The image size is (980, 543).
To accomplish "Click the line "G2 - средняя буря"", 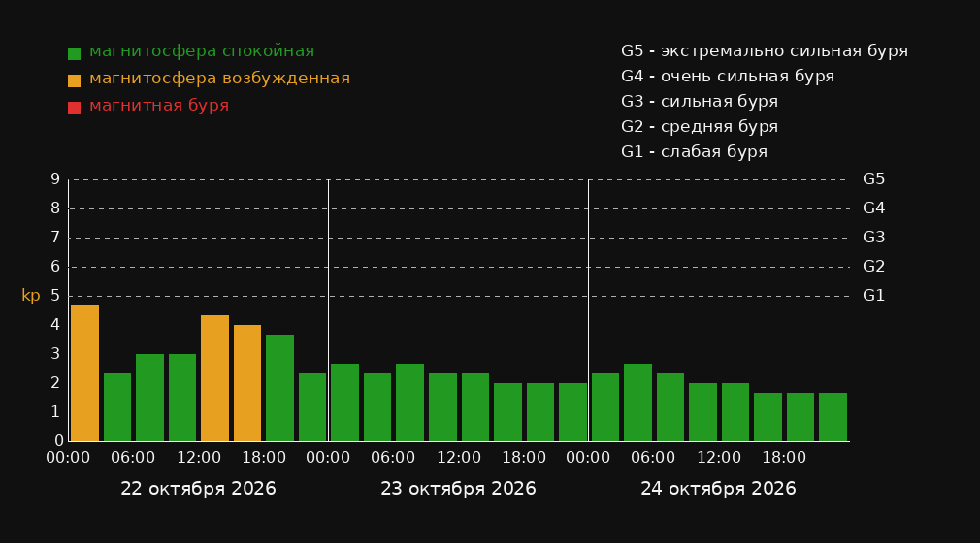I will pyautogui.click(x=700, y=127).
